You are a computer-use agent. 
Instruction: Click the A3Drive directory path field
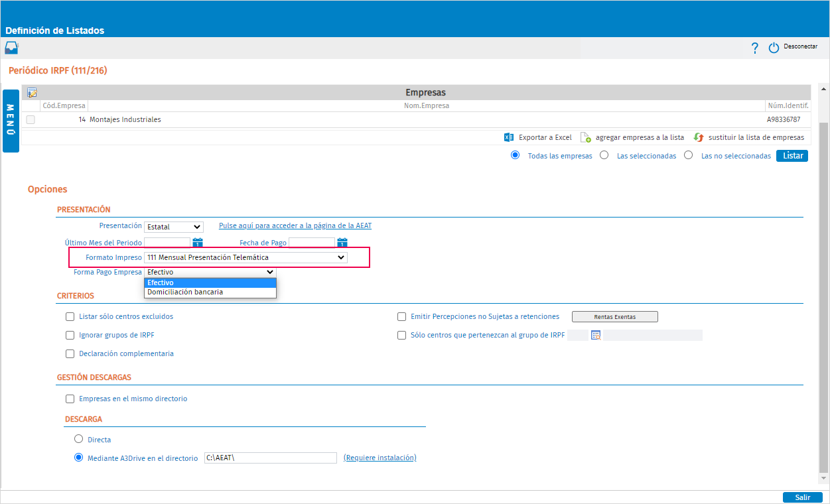[x=271, y=458]
